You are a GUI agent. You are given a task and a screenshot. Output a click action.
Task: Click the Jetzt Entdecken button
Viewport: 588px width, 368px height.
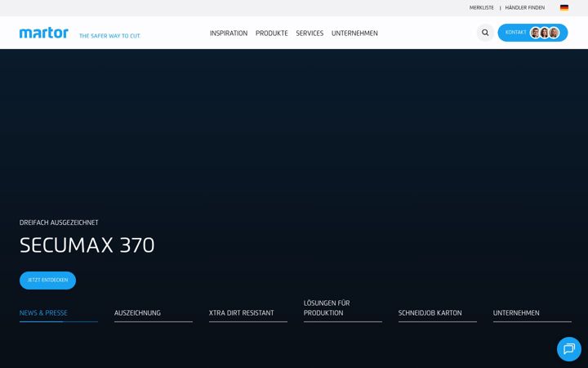click(x=47, y=280)
